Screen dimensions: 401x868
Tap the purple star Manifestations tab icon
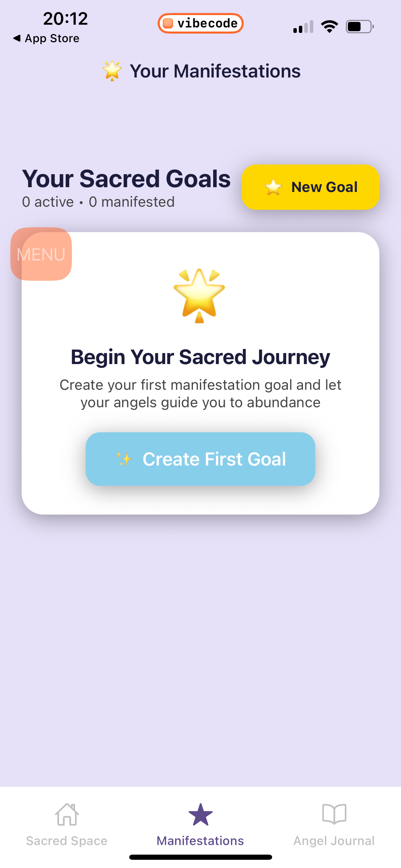[x=200, y=815]
